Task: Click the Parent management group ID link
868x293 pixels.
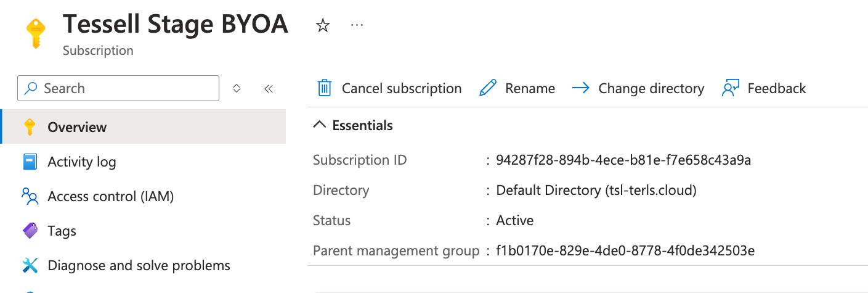Action: [625, 250]
